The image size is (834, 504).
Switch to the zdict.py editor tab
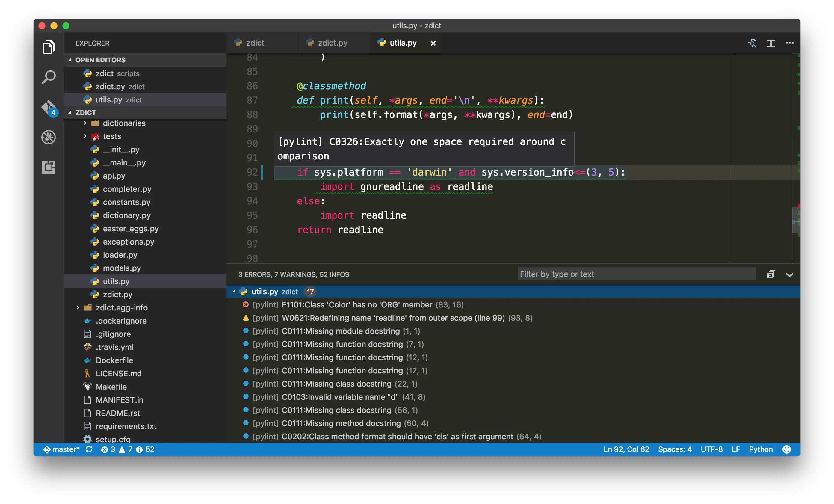[332, 43]
